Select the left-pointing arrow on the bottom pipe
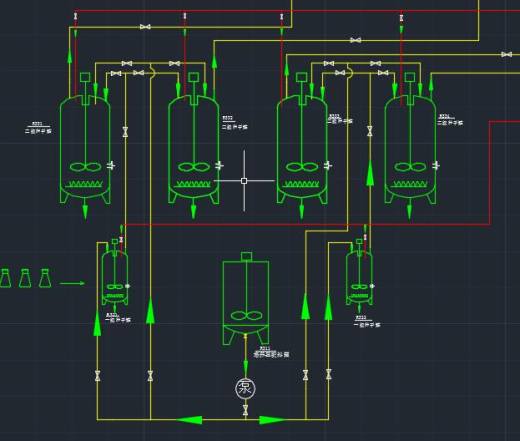This screenshot has height=441, width=520. click(189, 420)
